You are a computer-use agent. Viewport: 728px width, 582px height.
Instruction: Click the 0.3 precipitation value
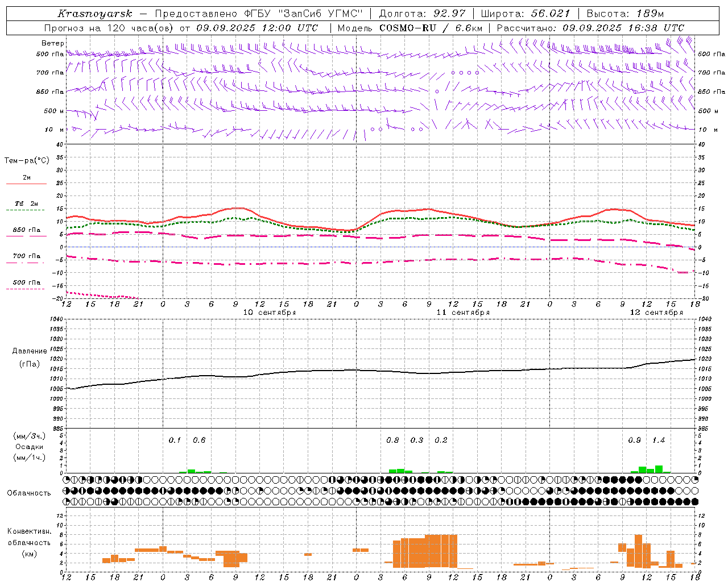coord(417,440)
